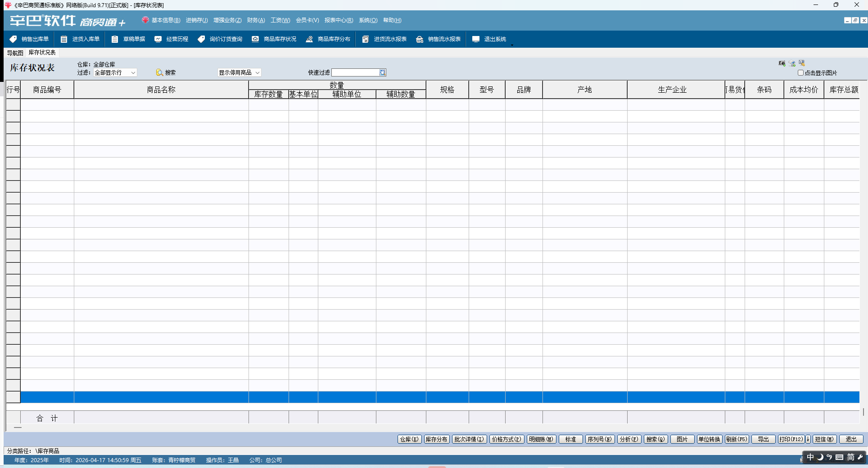This screenshot has height=468, width=868.
Task: Open the 增强业务(Z) menu
Action: pos(227,20)
